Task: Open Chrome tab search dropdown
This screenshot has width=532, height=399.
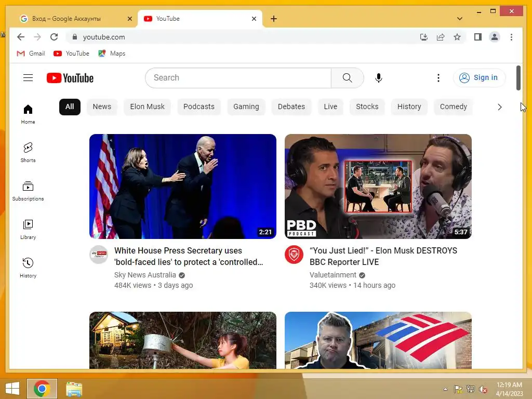Action: (460, 19)
